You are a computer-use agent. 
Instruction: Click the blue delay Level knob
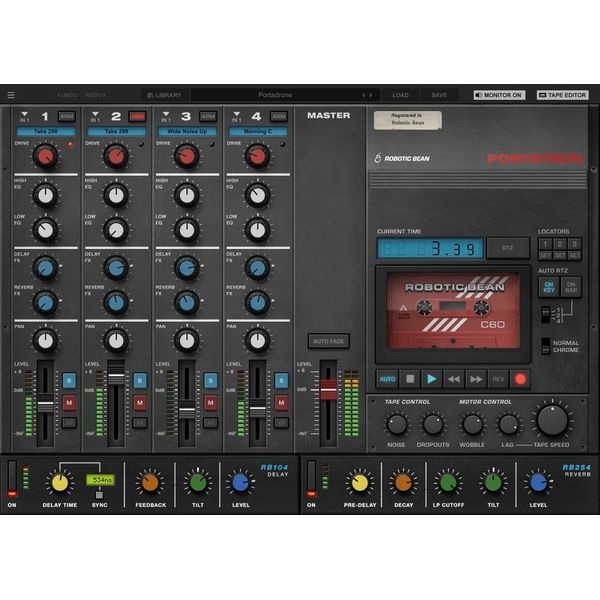[241, 483]
